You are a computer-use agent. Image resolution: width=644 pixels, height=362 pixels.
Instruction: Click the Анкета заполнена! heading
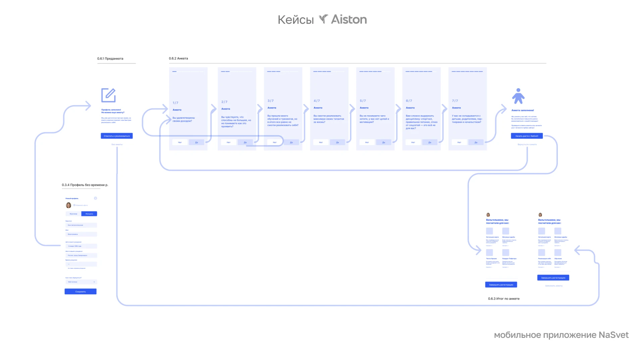tap(523, 110)
